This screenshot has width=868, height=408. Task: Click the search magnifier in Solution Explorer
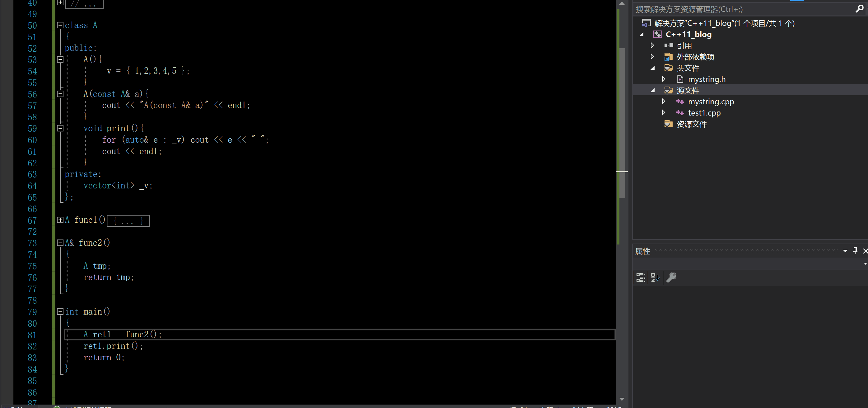[x=859, y=9]
